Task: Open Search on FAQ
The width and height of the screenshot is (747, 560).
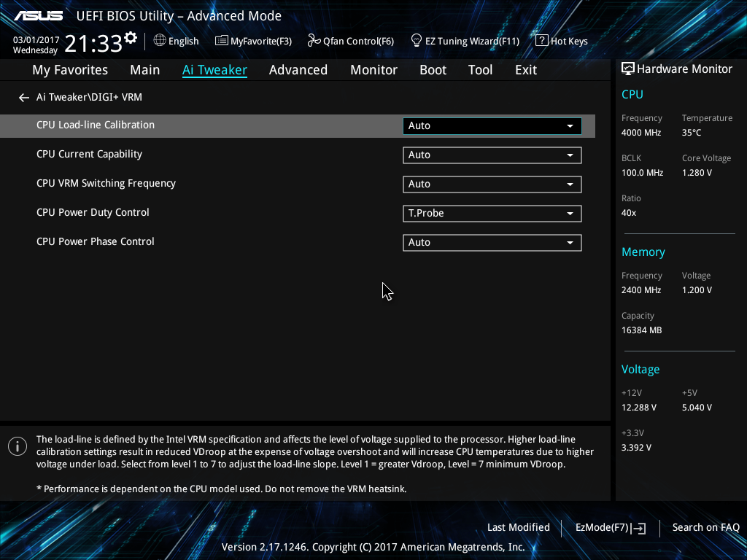Action: pos(706,528)
